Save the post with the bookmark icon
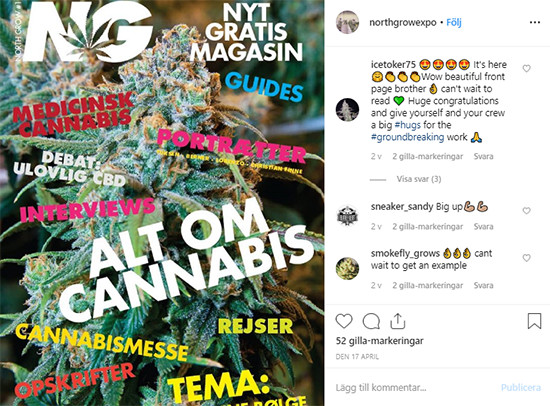Screen dimensions: 550x406 [x=534, y=321]
